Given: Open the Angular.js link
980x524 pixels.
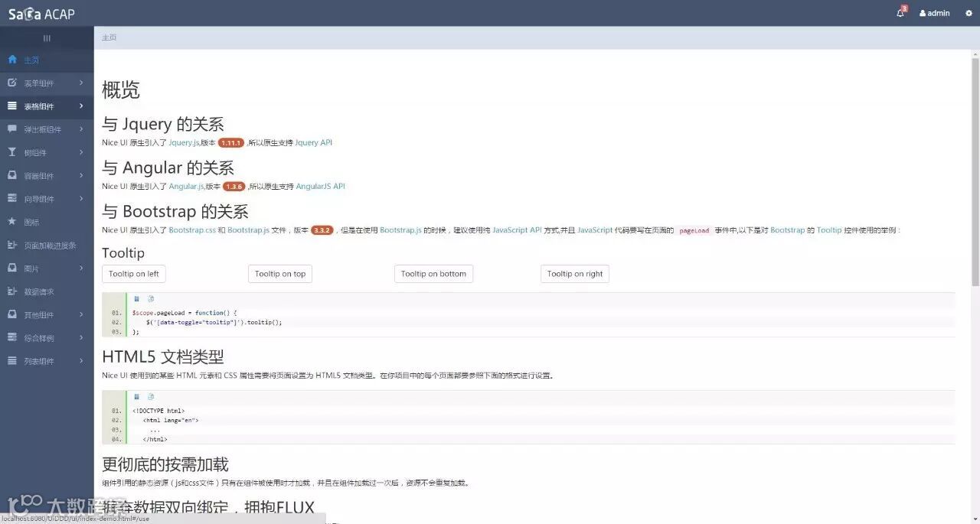Looking at the screenshot, I should pyautogui.click(x=186, y=187).
